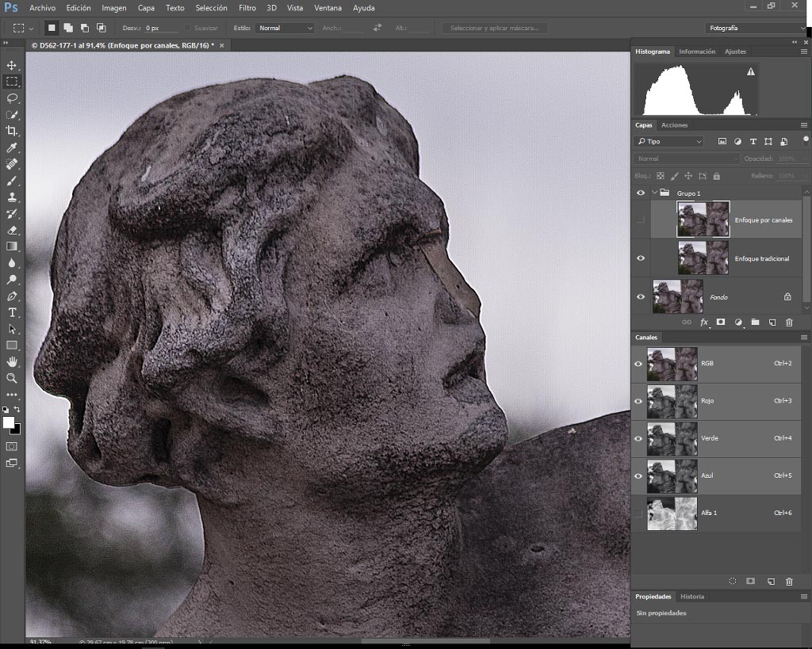Viewport: 812px width, 649px height.
Task: Close the D562-177-1 document tab
Action: (x=222, y=45)
